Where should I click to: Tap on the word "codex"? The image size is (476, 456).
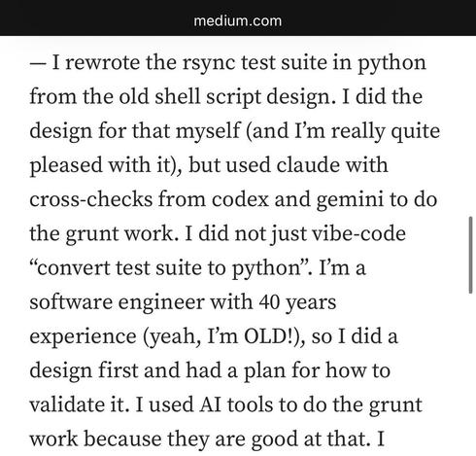(240, 199)
